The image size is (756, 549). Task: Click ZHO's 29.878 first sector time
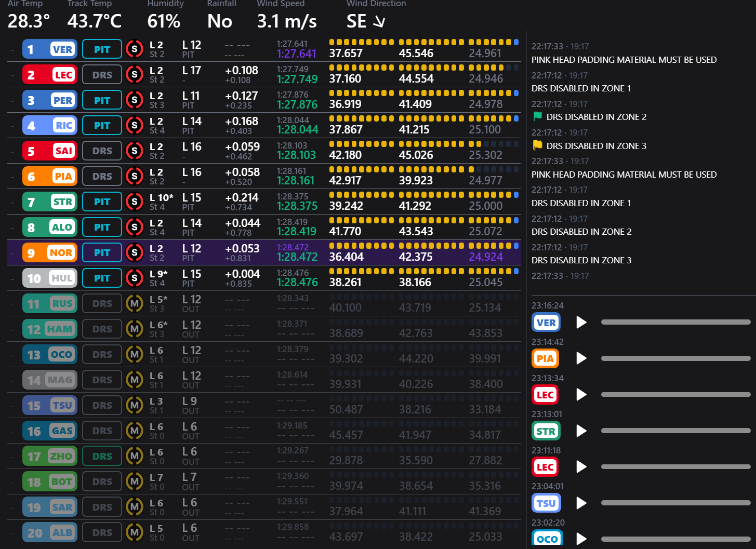[x=346, y=460]
